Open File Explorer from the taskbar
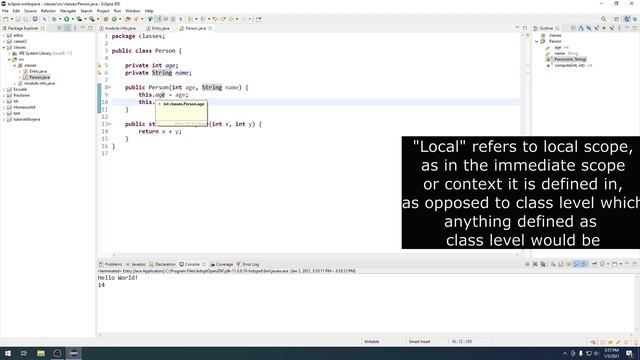Viewport: 640px width, 360px height. 40,353
